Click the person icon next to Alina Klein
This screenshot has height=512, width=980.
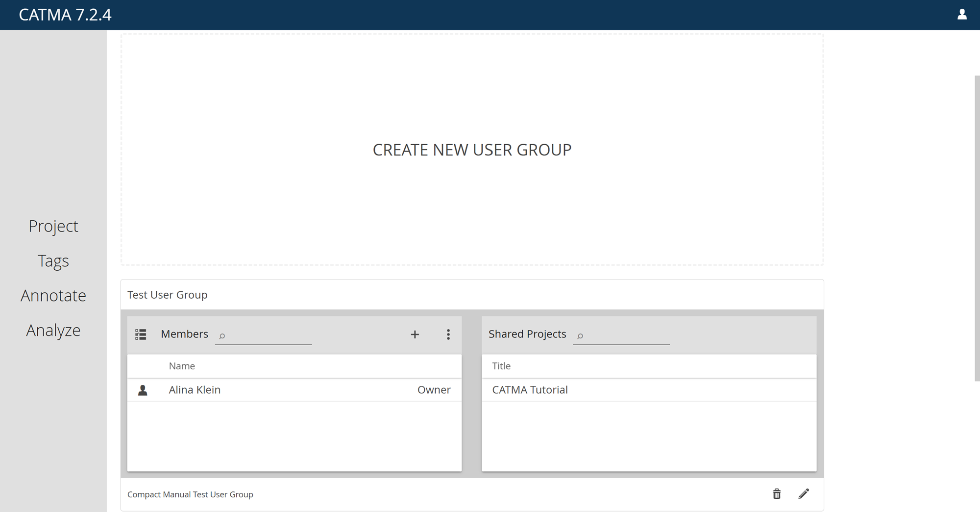tap(143, 389)
